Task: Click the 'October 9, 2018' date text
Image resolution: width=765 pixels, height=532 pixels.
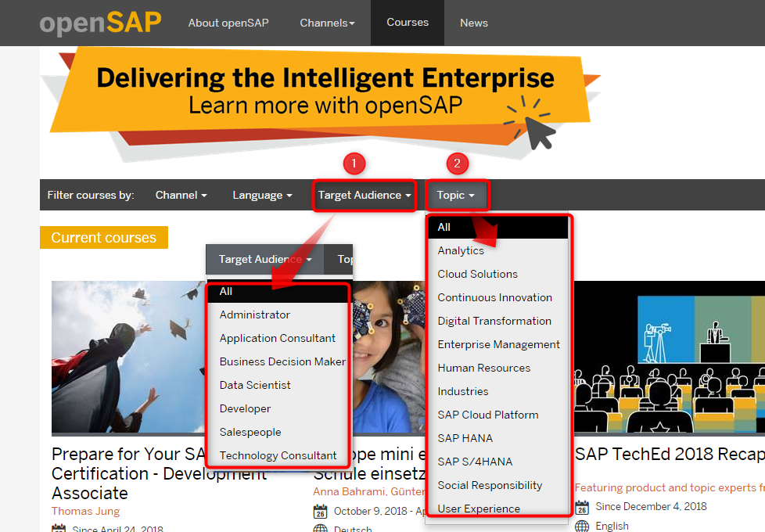Action: point(370,511)
